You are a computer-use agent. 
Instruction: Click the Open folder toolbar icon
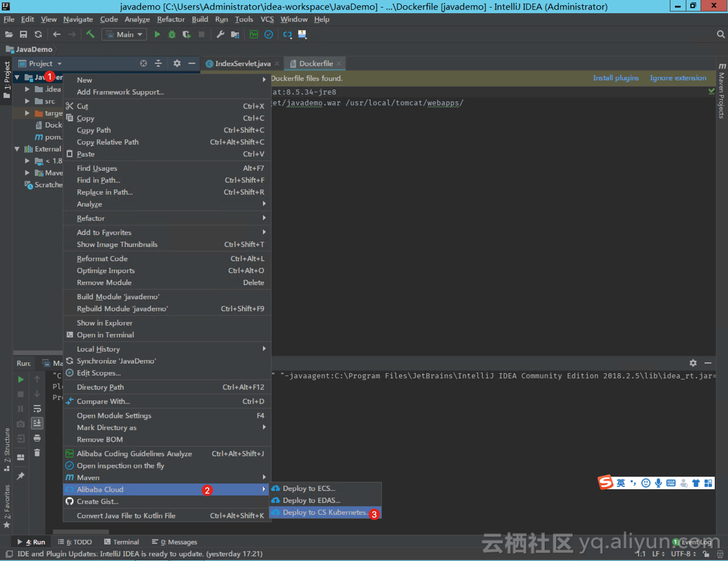(9, 35)
